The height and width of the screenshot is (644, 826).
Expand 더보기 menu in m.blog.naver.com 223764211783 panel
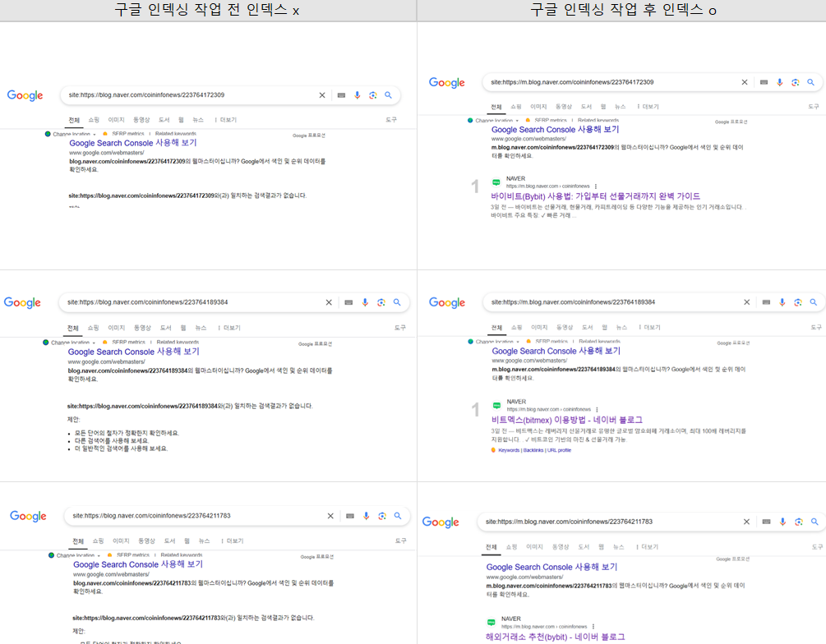pos(648,547)
